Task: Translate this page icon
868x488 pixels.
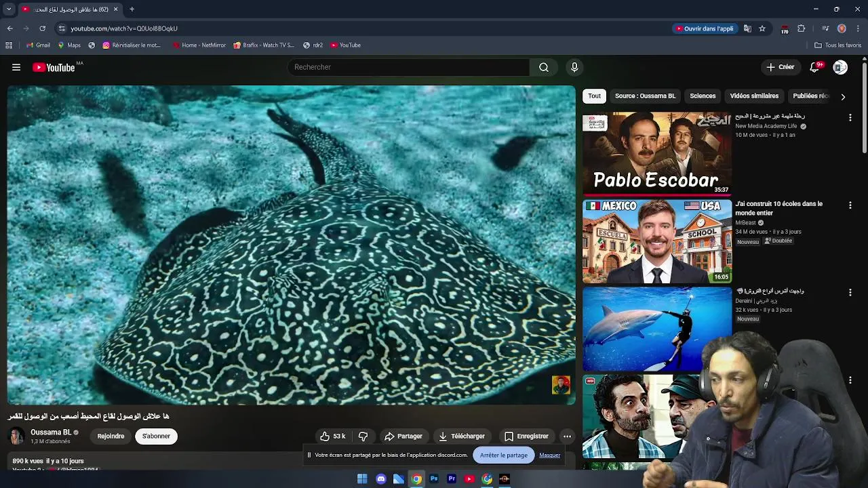Action: pyautogui.click(x=747, y=28)
